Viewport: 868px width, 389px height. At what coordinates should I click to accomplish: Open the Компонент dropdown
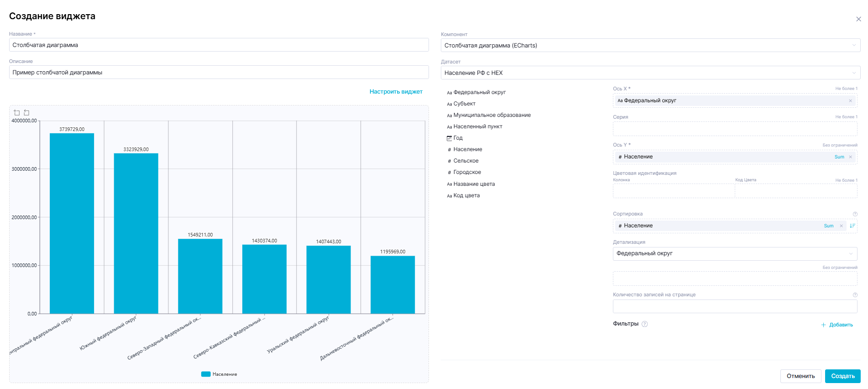pos(650,46)
